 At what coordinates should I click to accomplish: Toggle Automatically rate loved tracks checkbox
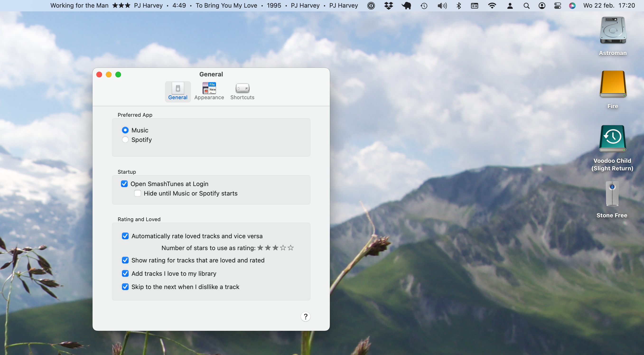tap(125, 236)
